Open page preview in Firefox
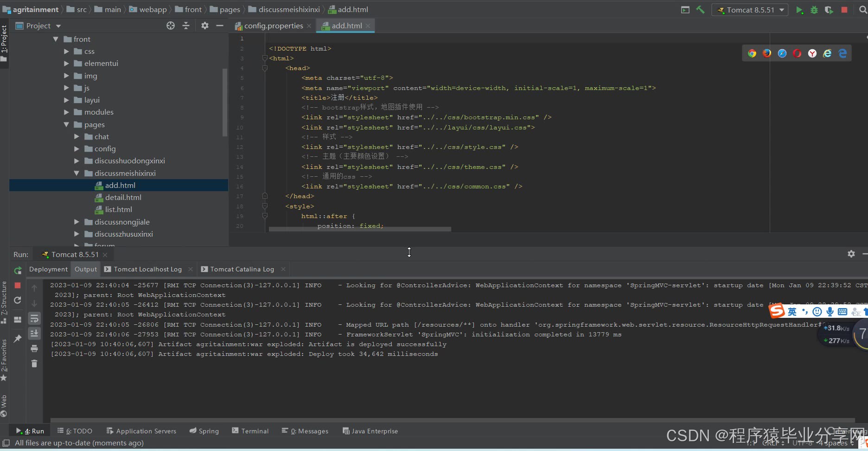Screen dimensions: 868x451 coord(767,53)
